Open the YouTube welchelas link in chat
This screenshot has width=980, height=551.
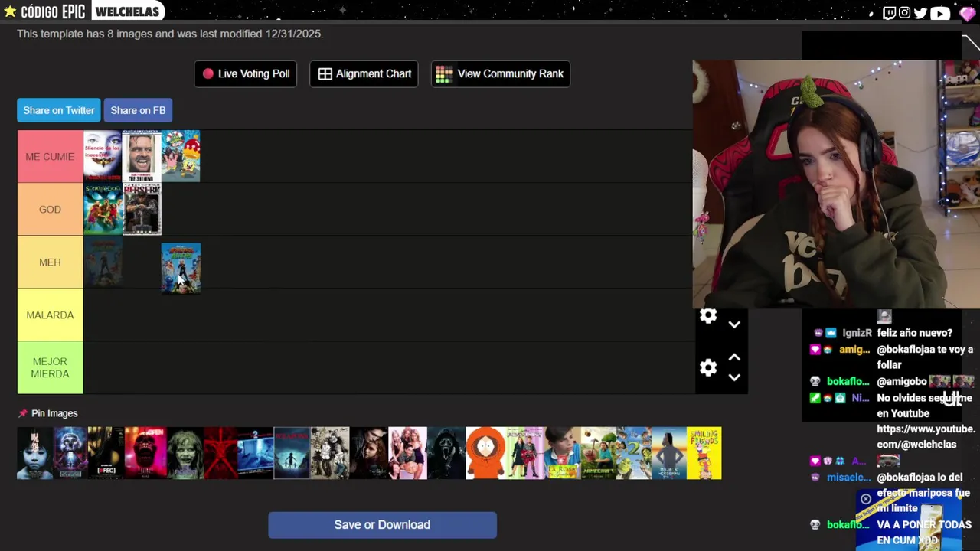(x=926, y=436)
